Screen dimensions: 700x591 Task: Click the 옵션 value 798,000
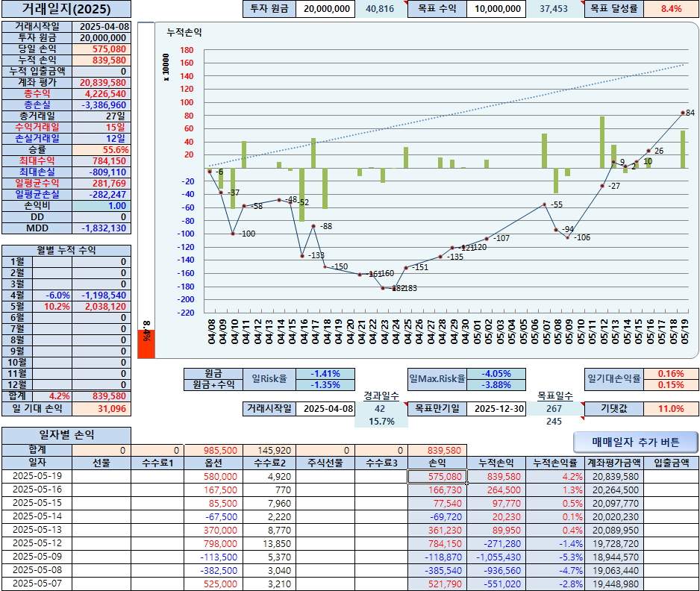click(213, 543)
